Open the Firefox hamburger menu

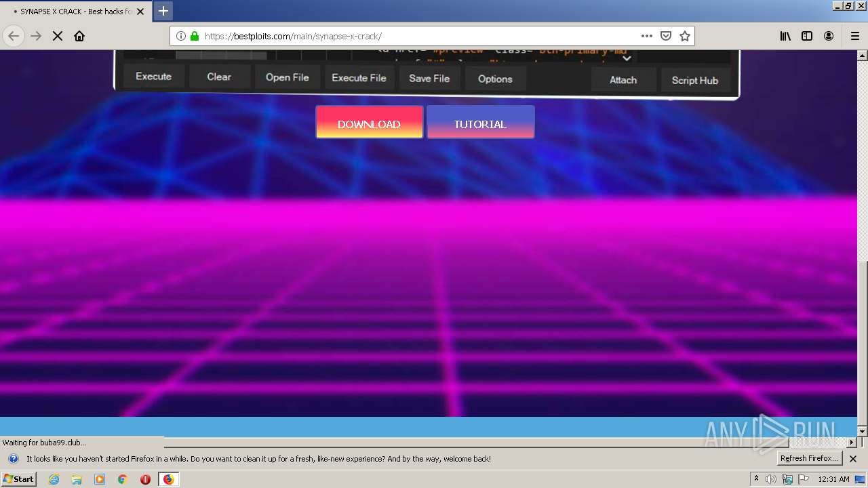[854, 36]
